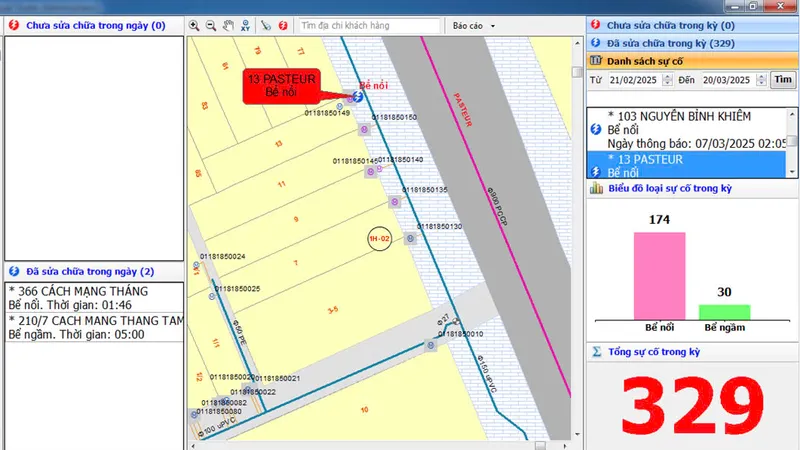Click the customer address search field

point(369,26)
